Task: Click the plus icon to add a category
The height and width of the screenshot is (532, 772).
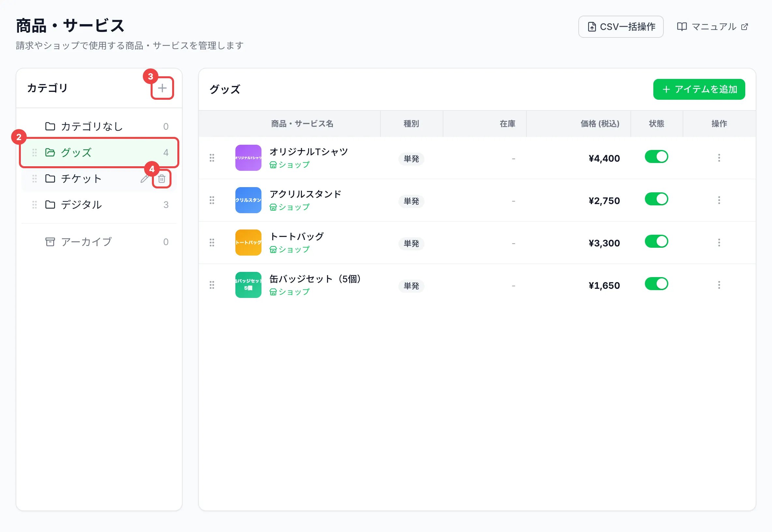Action: (162, 88)
